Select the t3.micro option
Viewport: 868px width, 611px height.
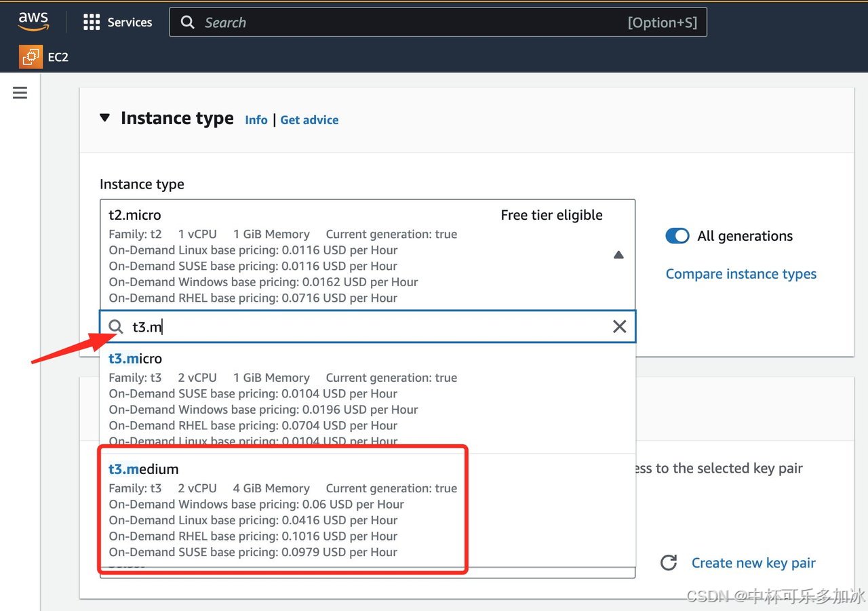[x=368, y=398]
